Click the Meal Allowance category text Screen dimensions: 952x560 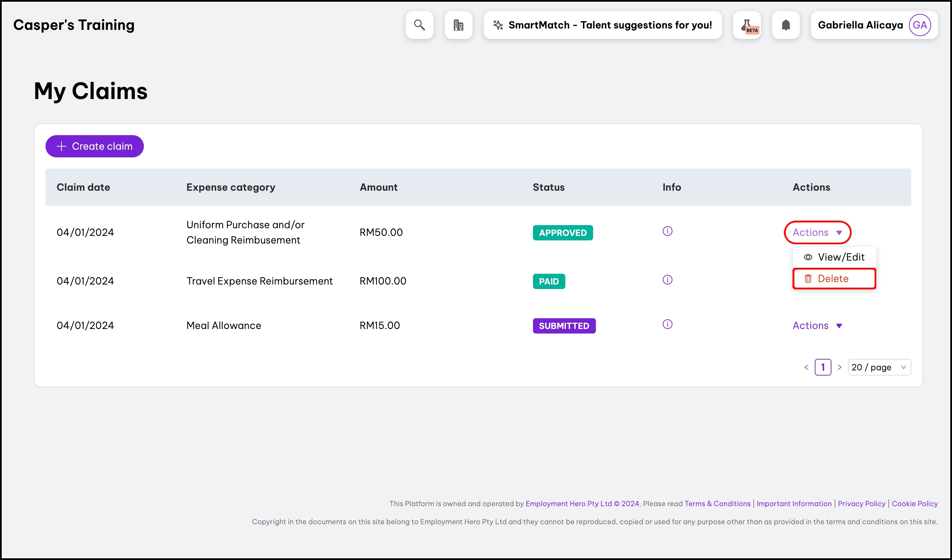[224, 326]
